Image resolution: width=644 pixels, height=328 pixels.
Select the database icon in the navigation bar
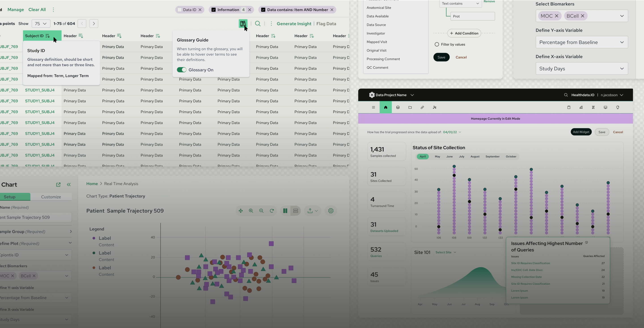click(x=398, y=107)
